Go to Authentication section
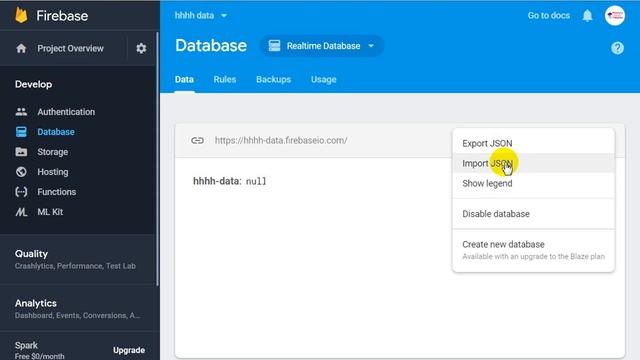 click(x=66, y=112)
